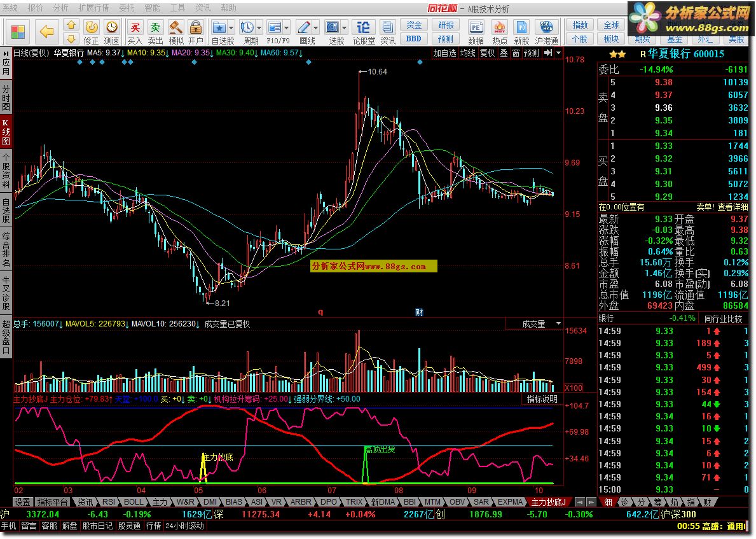Open the 智能 menu
Viewport: 756px width, 539px height.
coord(152,8)
